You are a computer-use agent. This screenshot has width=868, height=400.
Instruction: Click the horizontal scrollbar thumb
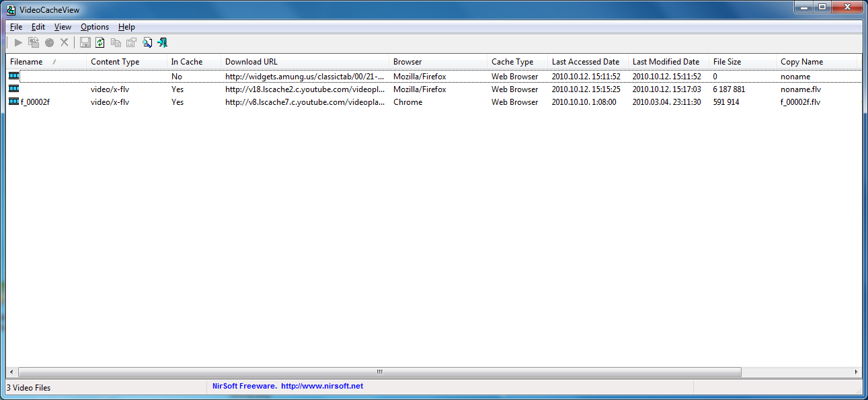[380, 372]
